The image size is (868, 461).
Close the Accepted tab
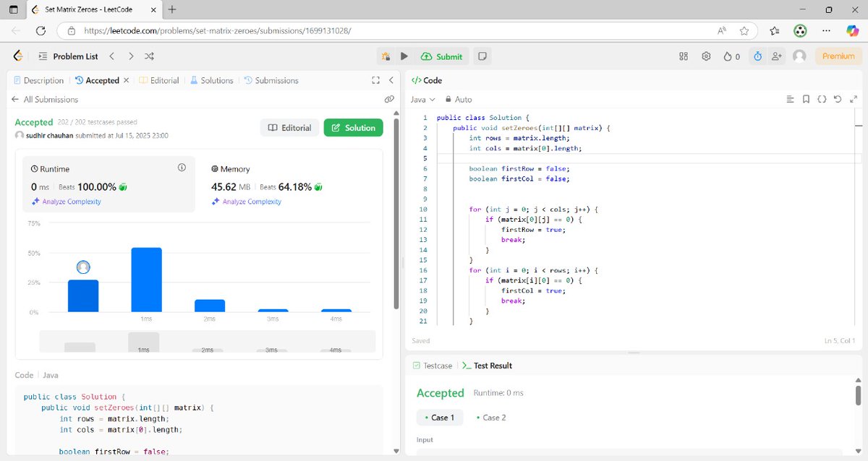[x=127, y=80]
